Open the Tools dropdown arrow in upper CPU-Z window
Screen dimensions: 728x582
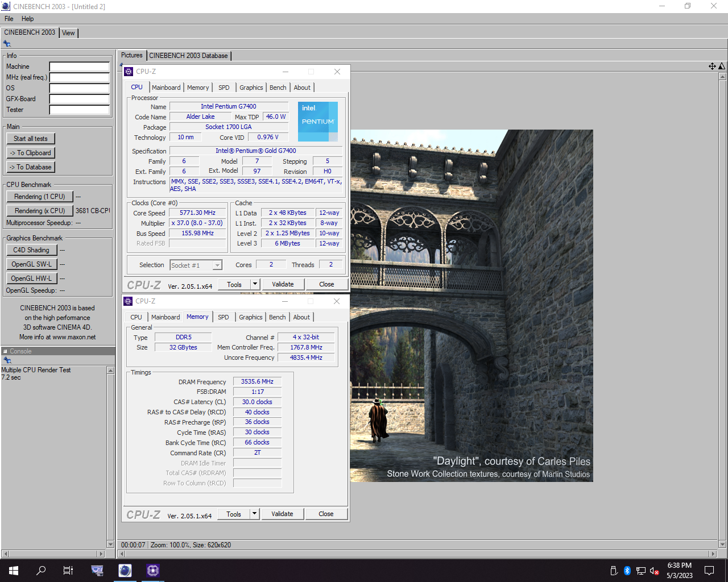point(255,284)
